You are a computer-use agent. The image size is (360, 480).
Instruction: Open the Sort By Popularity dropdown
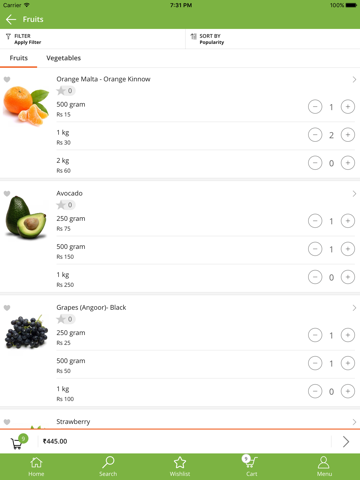tap(273, 39)
